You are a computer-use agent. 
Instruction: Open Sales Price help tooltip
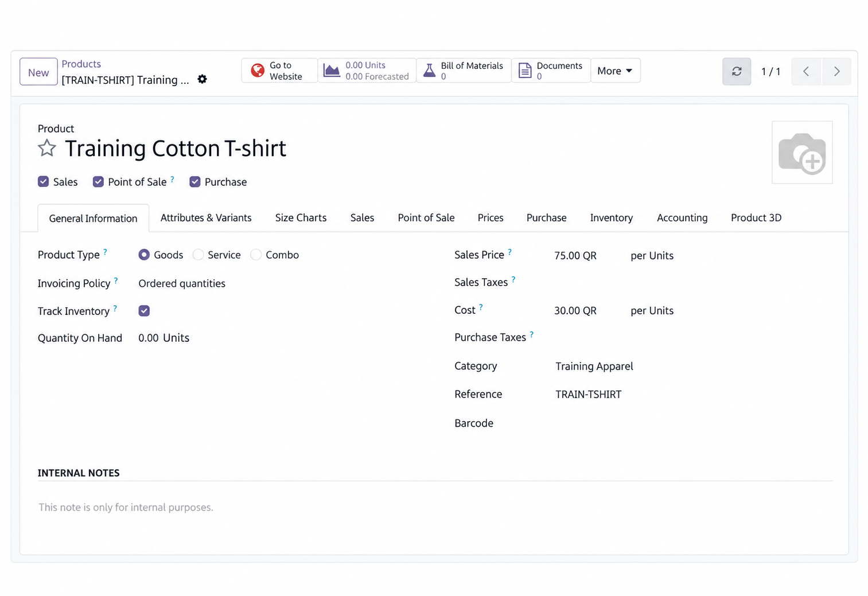coord(509,251)
